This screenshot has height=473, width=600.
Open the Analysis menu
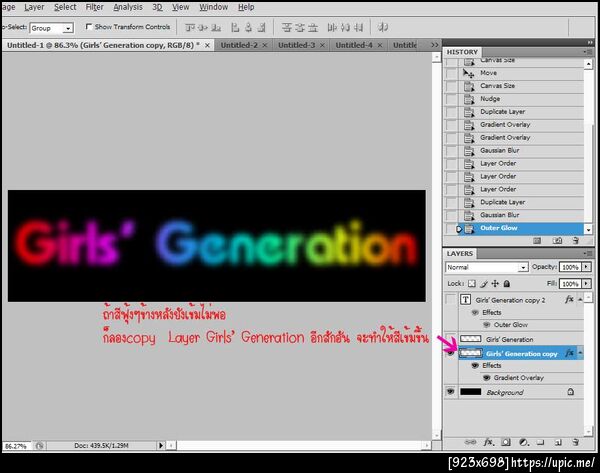coord(128,7)
